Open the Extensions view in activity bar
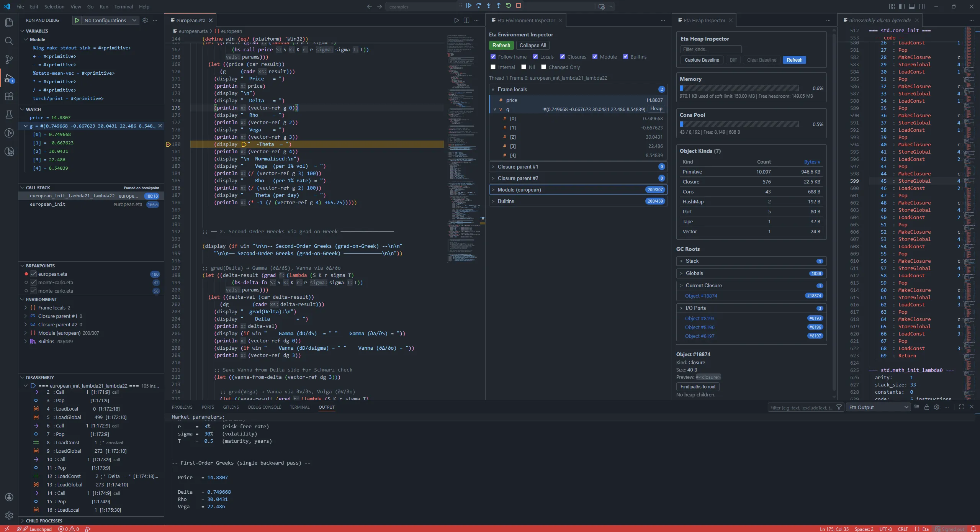 click(x=9, y=97)
